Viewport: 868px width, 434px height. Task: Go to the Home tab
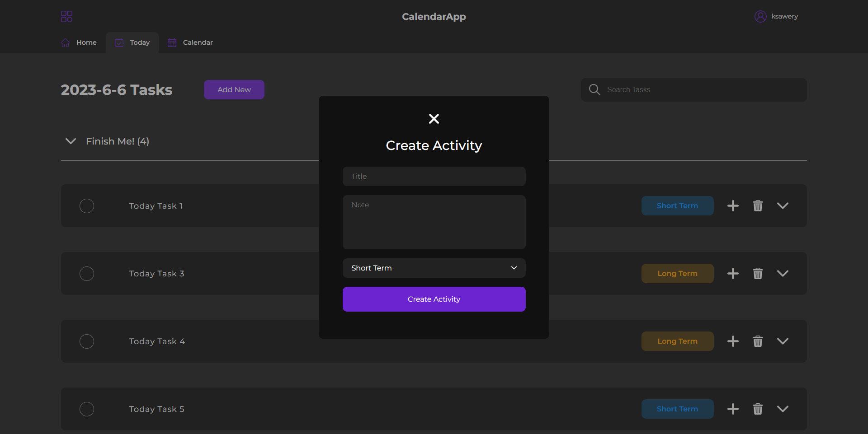79,42
